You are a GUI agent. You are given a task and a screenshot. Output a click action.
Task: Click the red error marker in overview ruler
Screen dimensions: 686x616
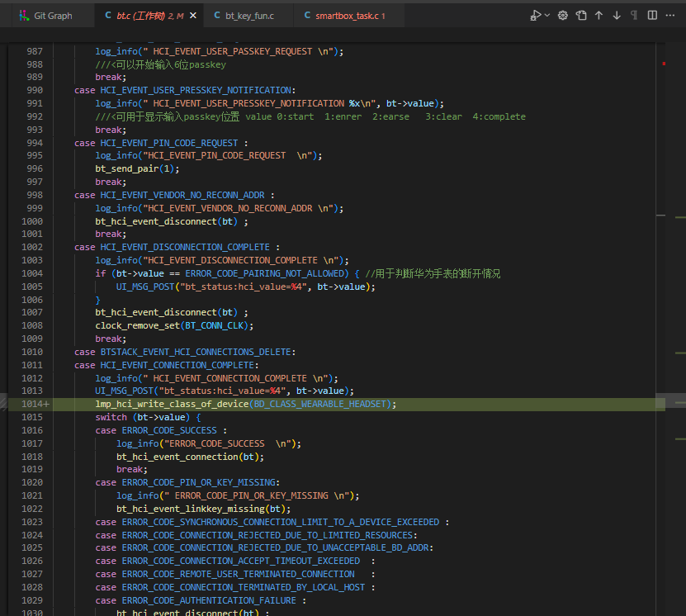pos(665,64)
